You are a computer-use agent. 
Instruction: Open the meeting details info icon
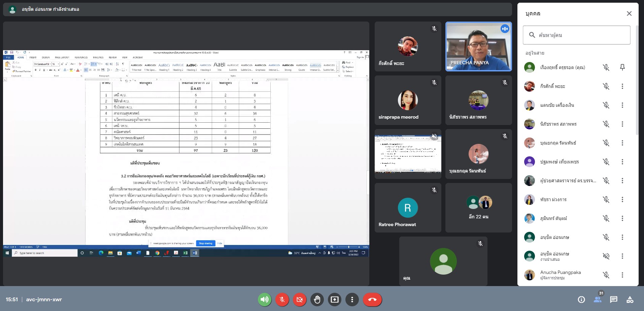coord(581,300)
